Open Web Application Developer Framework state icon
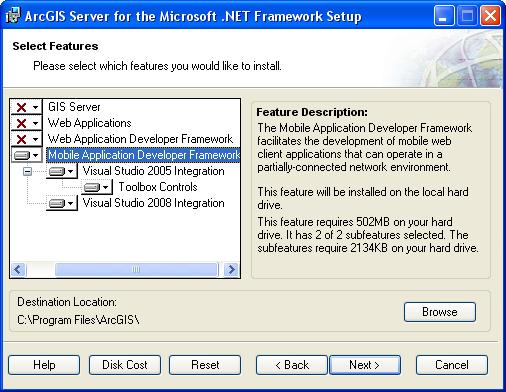 click(26, 139)
